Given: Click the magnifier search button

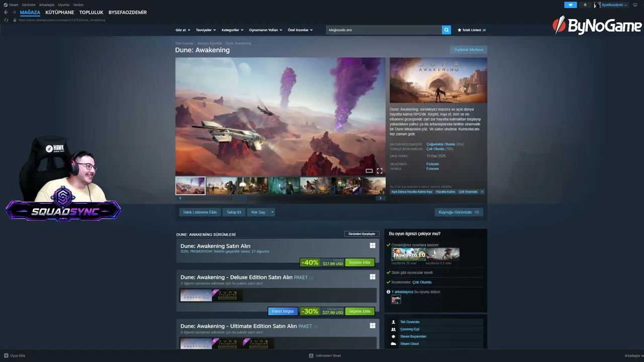Looking at the screenshot, I should click(446, 30).
